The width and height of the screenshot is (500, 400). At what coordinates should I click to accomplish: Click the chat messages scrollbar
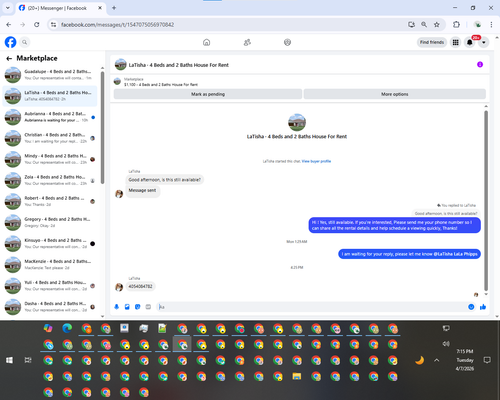(x=486, y=200)
